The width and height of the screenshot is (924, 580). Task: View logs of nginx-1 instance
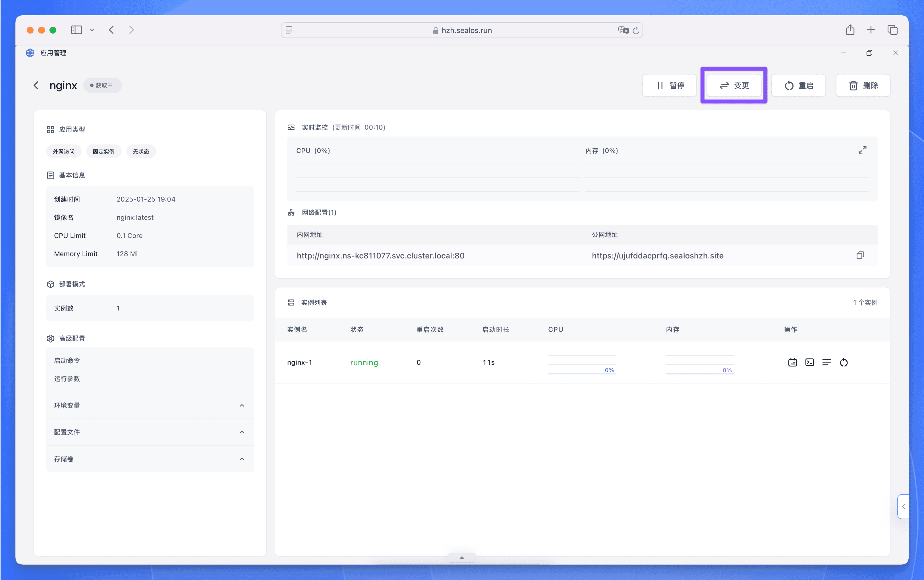tap(826, 362)
